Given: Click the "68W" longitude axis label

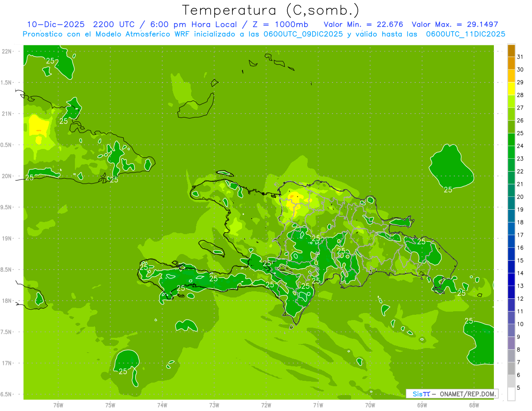Looking at the screenshot, I should 474,405.
